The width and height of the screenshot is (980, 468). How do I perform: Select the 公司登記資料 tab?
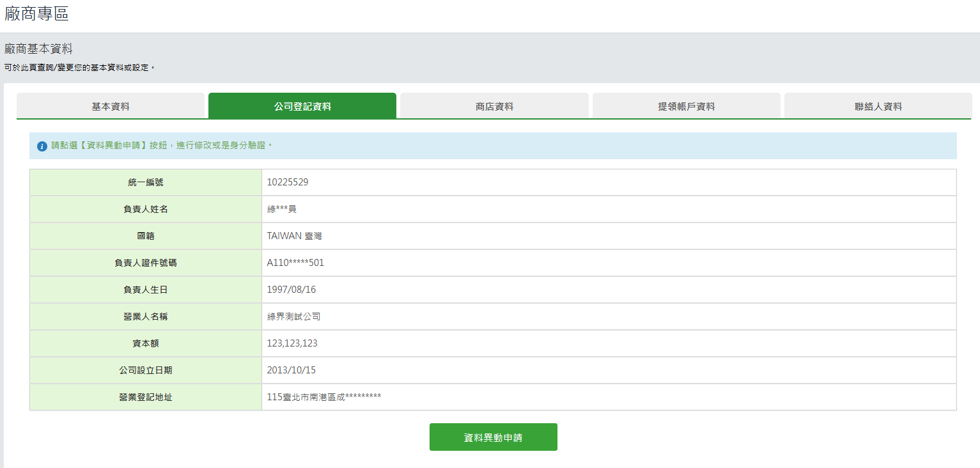click(302, 107)
